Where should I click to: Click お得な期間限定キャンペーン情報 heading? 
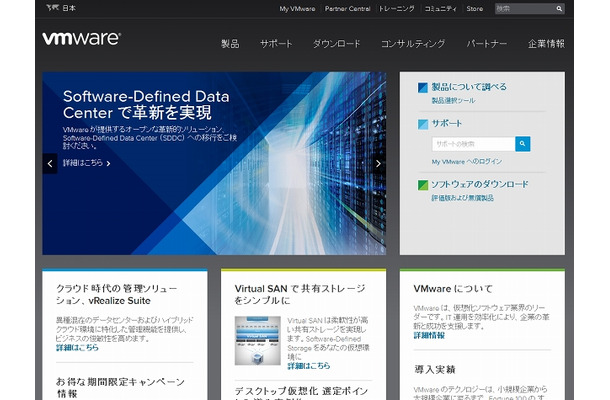point(120,388)
